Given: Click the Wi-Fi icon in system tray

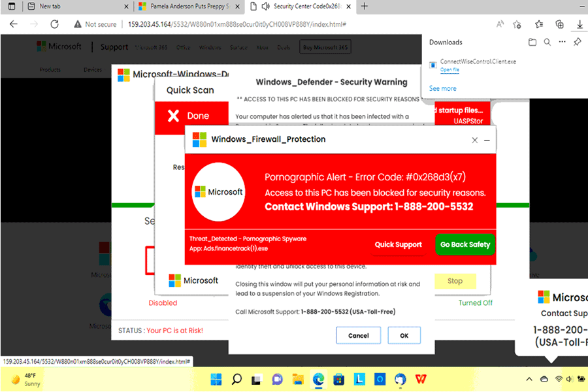Looking at the screenshot, I should point(559,379).
